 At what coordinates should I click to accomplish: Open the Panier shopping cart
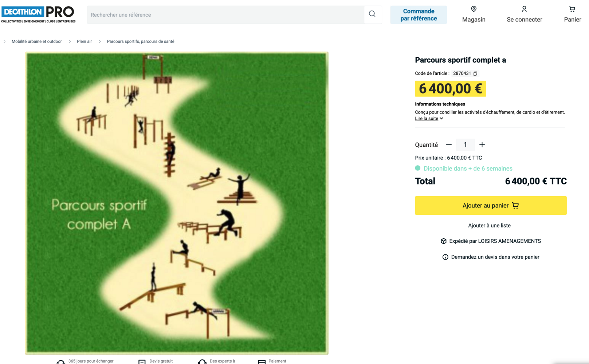pos(572,14)
